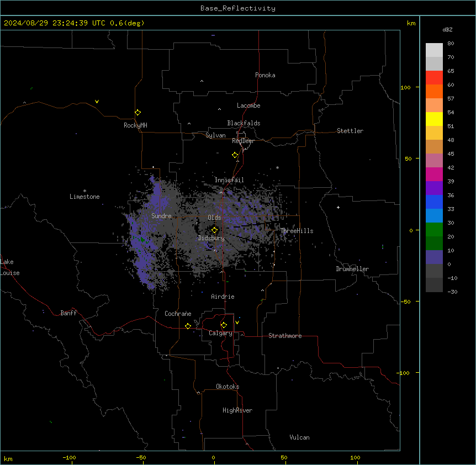476x465 pixels.
Task: Click the -30 value on the dBZ scale
Action: click(x=452, y=292)
